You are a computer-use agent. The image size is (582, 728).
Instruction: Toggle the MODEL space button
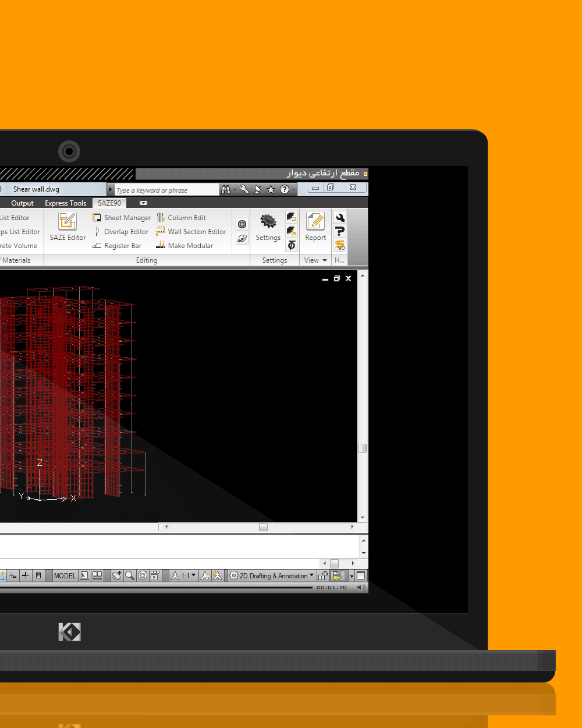coord(65,576)
